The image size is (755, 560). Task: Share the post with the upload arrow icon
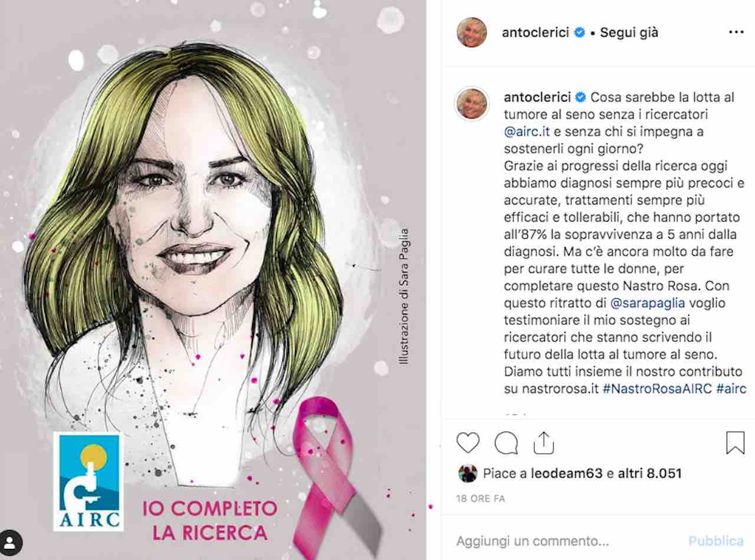[544, 443]
